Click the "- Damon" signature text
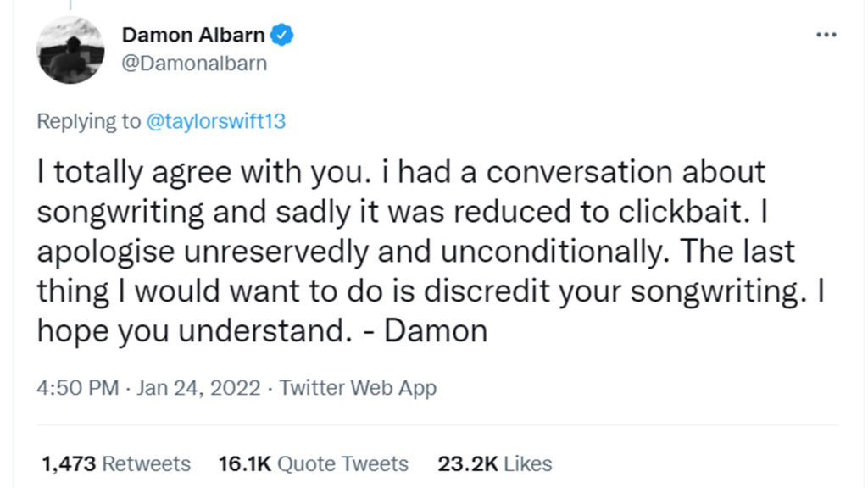This screenshot has width=868, height=488. point(436,330)
